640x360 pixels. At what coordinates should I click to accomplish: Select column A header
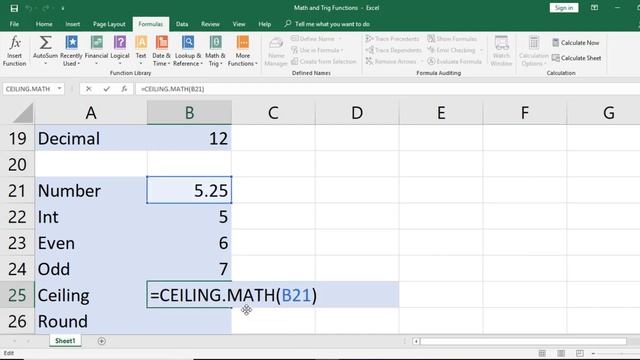coord(91,113)
